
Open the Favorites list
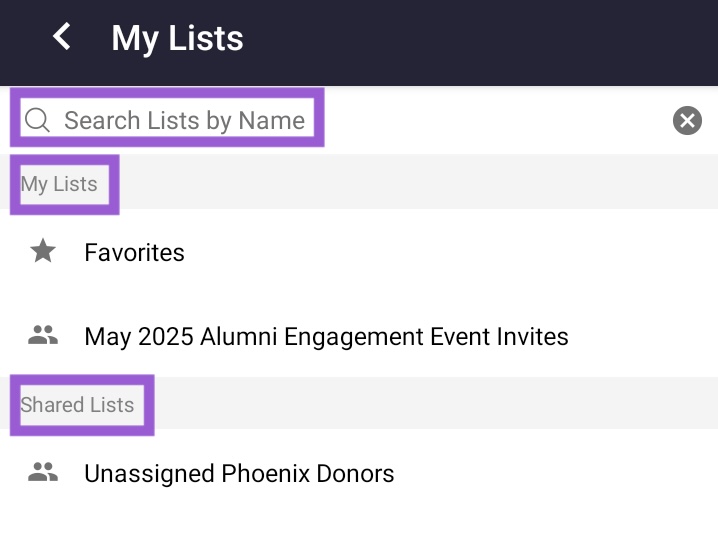[x=359, y=251]
